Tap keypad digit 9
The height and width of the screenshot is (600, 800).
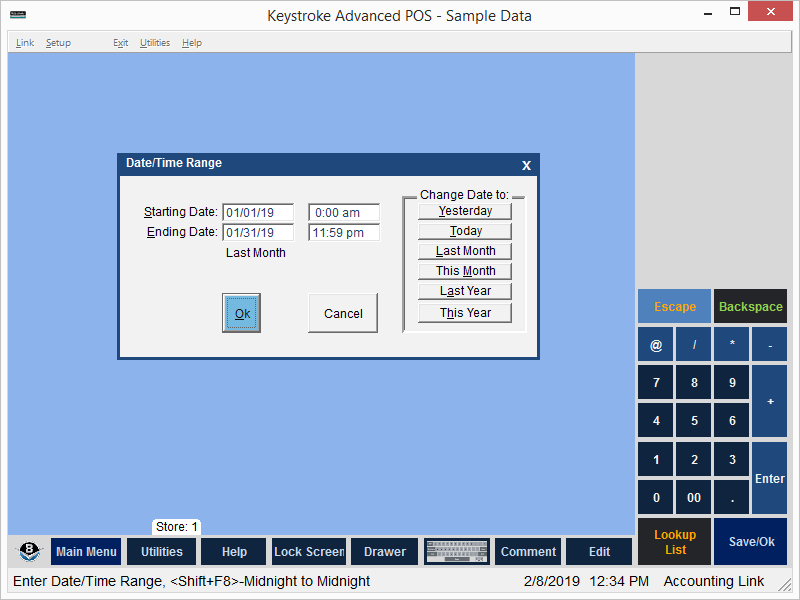pos(732,382)
